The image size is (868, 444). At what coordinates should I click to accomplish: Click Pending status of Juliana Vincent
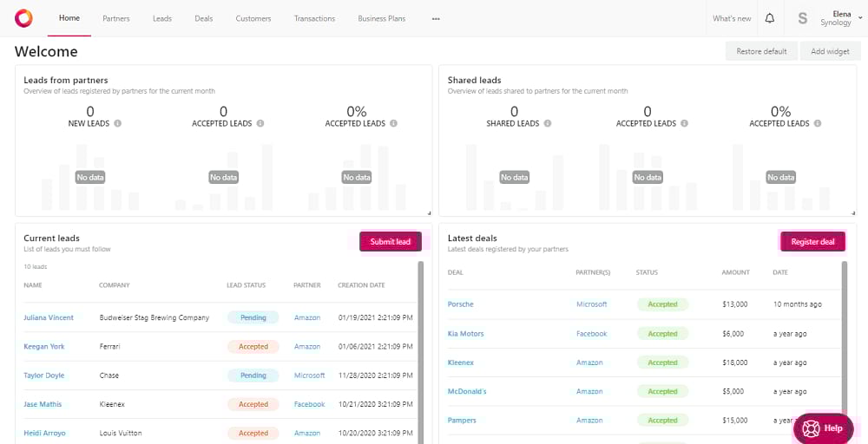tap(253, 317)
